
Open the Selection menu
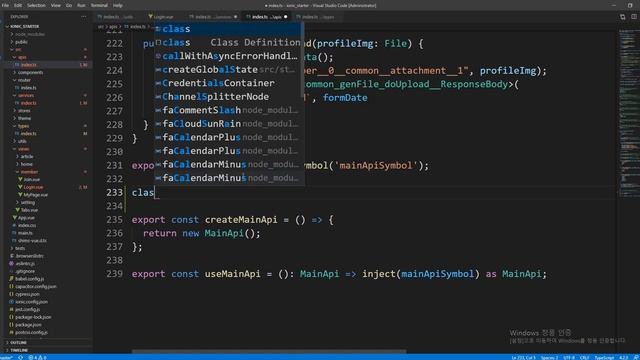(36, 5)
